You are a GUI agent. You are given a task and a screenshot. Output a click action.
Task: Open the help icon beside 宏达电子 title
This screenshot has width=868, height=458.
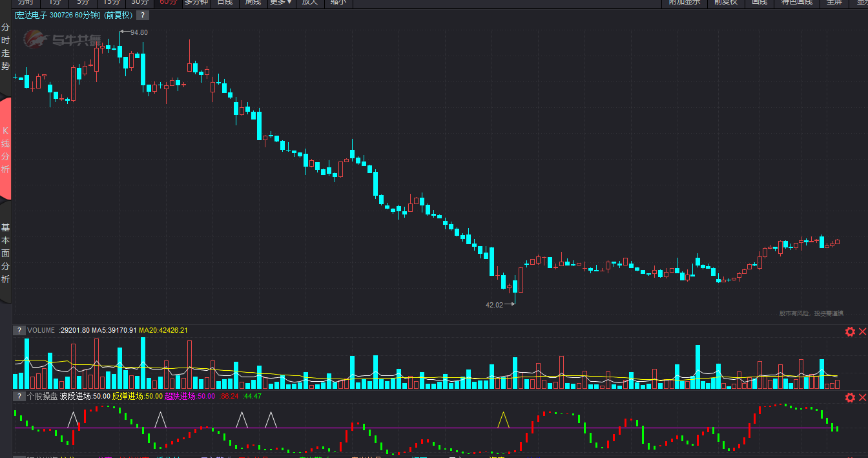(x=143, y=15)
